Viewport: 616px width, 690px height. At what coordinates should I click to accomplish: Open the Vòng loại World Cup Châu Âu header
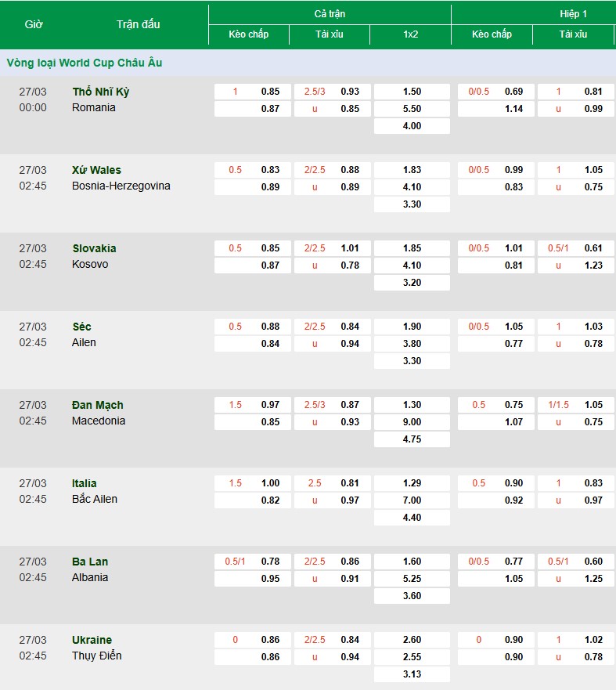click(x=85, y=63)
